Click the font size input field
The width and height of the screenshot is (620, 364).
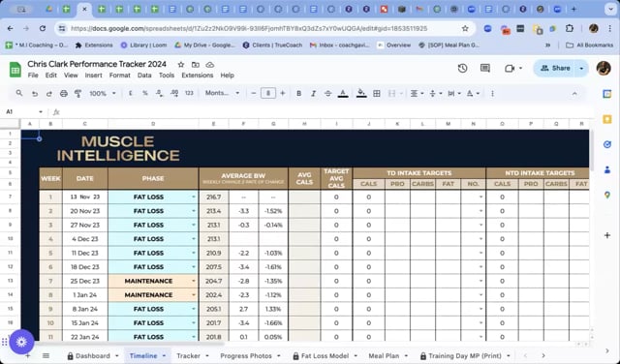click(268, 93)
